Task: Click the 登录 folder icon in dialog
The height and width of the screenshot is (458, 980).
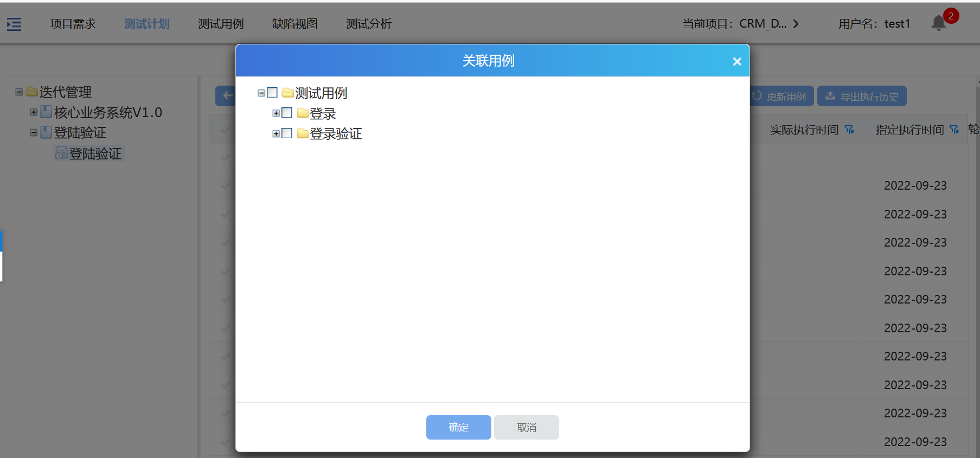Action: [303, 113]
